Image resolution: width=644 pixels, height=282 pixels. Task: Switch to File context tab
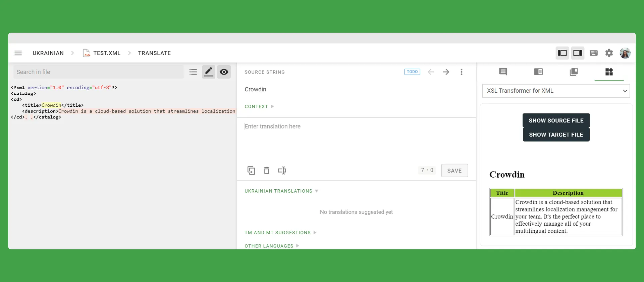pyautogui.click(x=538, y=72)
